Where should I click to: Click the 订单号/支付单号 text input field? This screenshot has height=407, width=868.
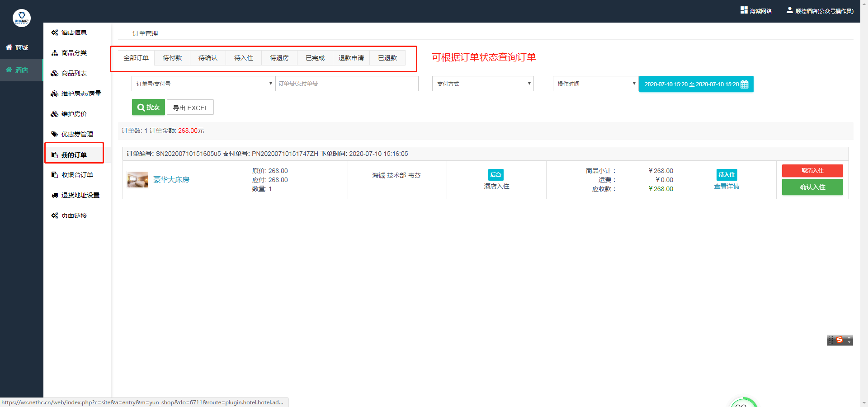(x=347, y=84)
